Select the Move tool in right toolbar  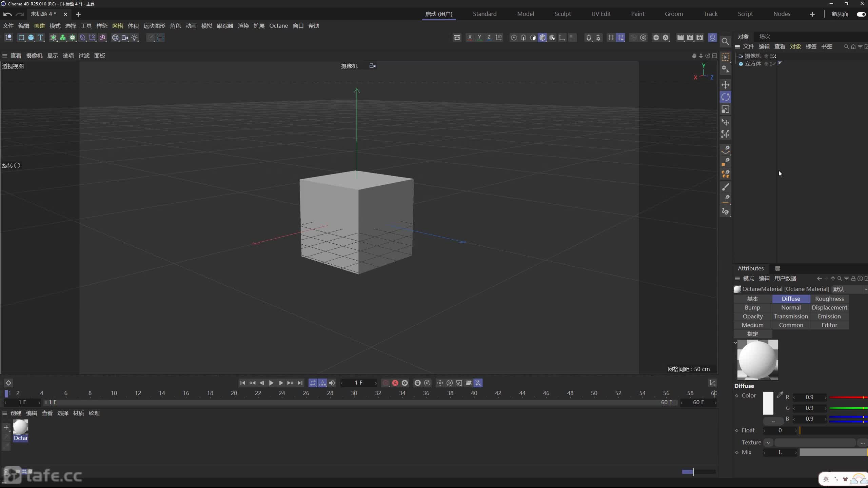tap(725, 85)
